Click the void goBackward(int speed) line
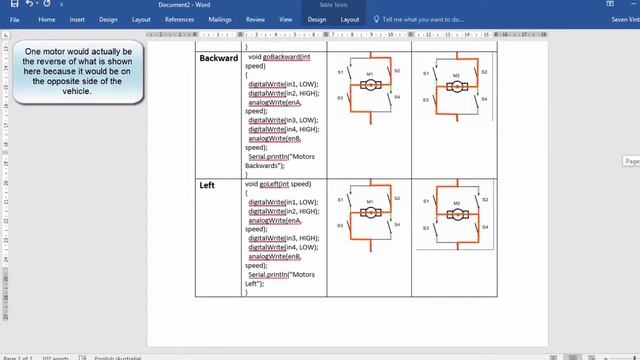Image resolution: width=640 pixels, height=360 pixels. tap(278, 61)
